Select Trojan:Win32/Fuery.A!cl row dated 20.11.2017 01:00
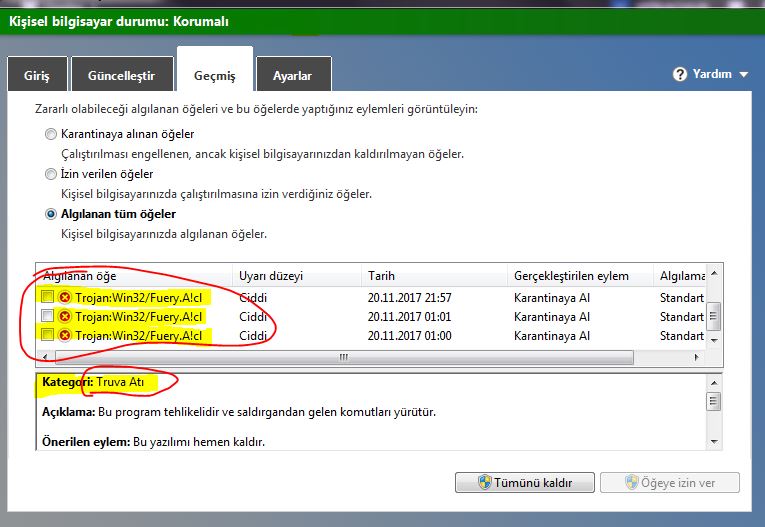The height and width of the screenshot is (527, 765). (x=372, y=335)
